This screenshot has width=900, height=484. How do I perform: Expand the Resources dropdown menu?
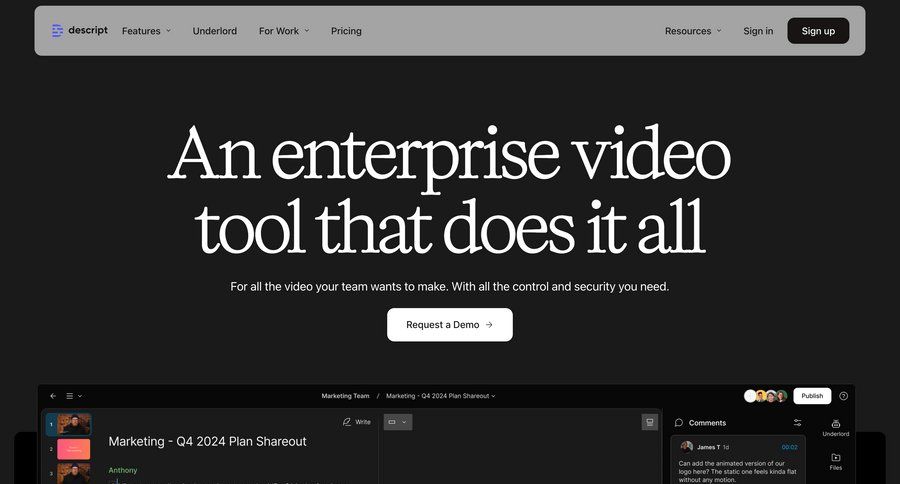693,31
